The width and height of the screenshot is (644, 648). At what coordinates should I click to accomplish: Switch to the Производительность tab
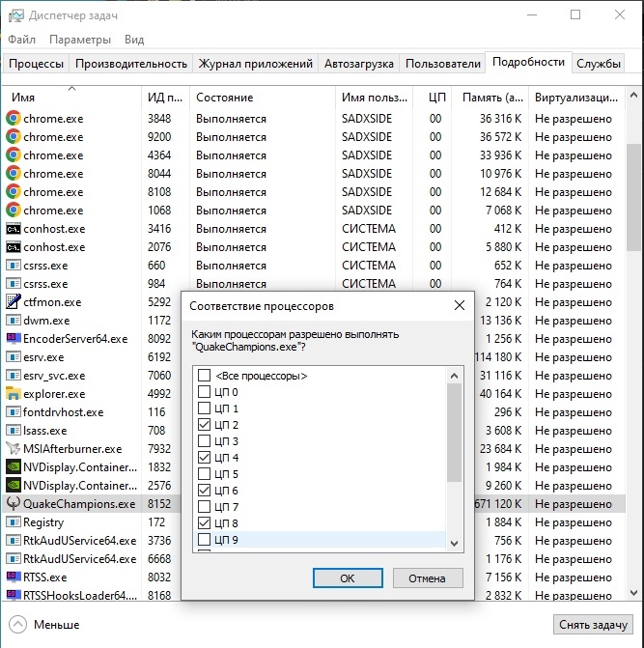(x=131, y=64)
